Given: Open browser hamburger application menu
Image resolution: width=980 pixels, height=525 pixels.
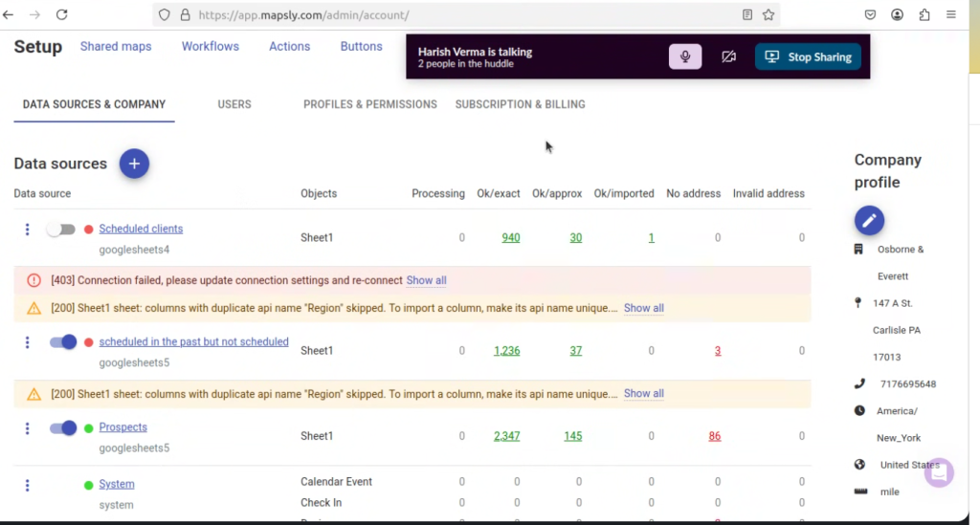Looking at the screenshot, I should coord(951,15).
